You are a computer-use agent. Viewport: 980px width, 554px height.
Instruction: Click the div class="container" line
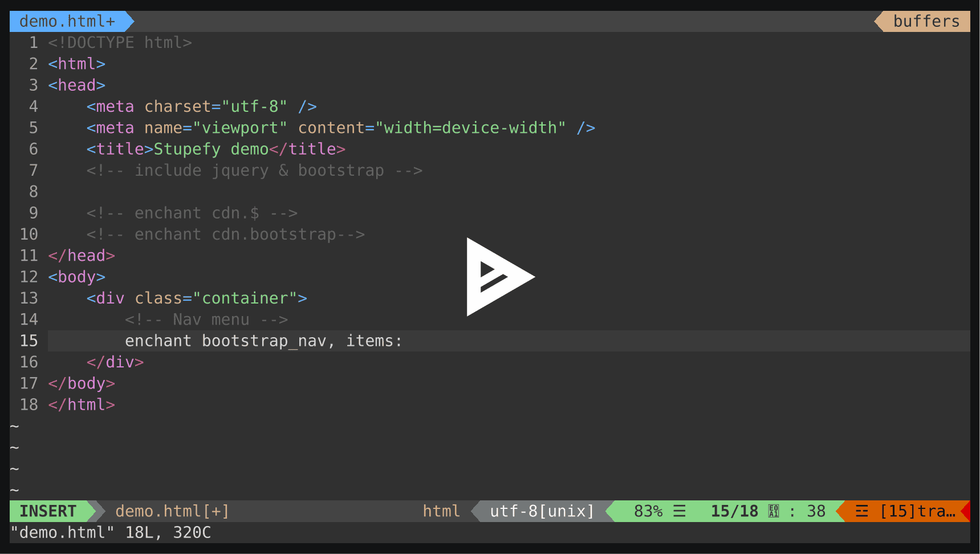pyautogui.click(x=197, y=298)
